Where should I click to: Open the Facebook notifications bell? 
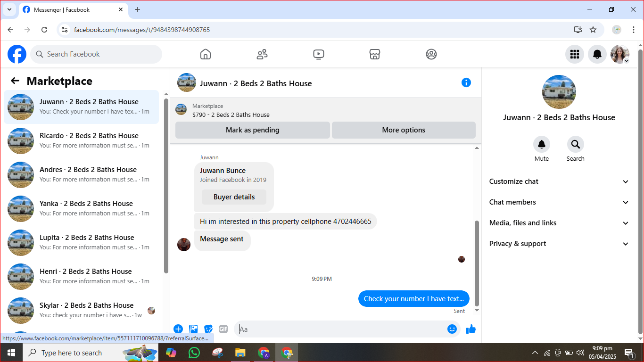pos(597,54)
